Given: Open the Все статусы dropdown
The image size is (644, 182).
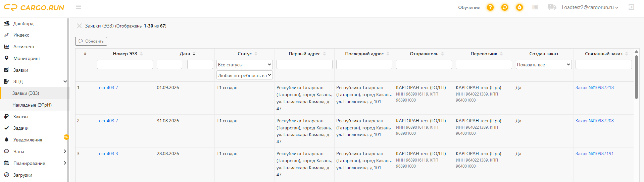Looking at the screenshot, I should coord(245,64).
